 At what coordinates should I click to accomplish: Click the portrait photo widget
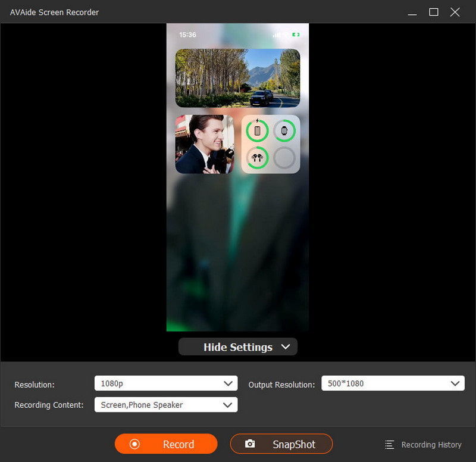click(204, 144)
